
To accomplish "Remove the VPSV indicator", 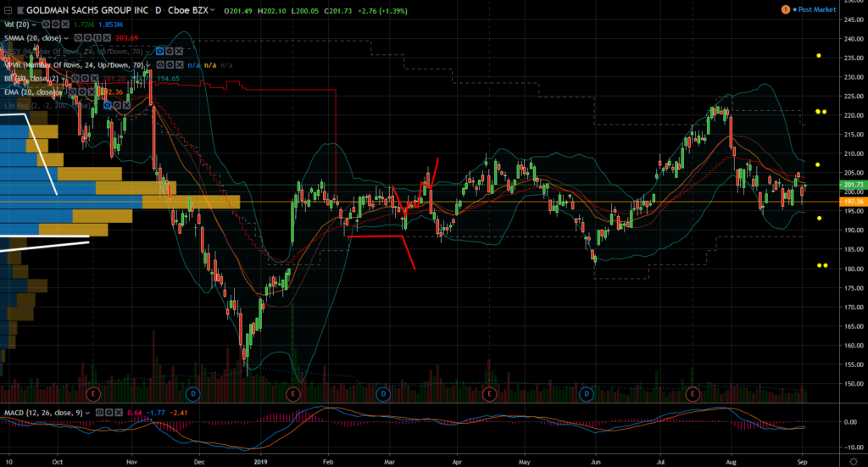I will (x=180, y=52).
